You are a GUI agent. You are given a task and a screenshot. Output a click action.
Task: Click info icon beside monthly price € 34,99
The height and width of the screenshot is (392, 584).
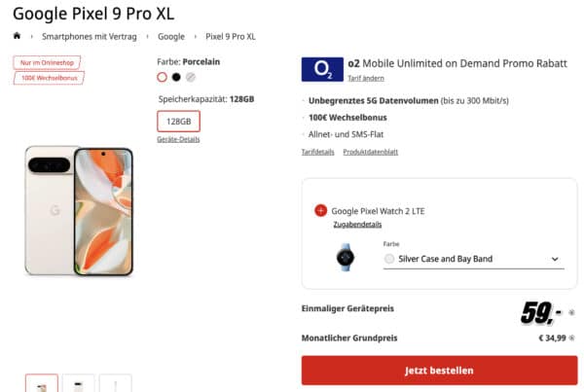(x=572, y=339)
